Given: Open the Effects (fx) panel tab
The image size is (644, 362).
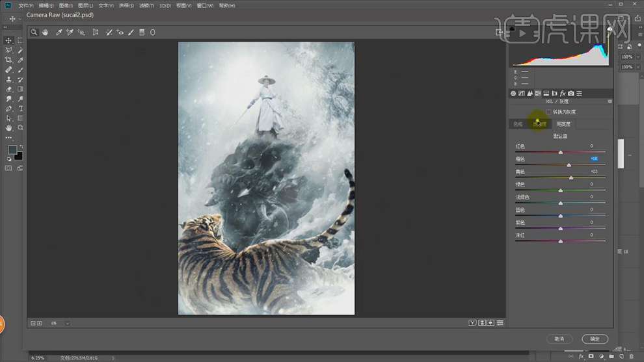Looking at the screenshot, I should (563, 94).
